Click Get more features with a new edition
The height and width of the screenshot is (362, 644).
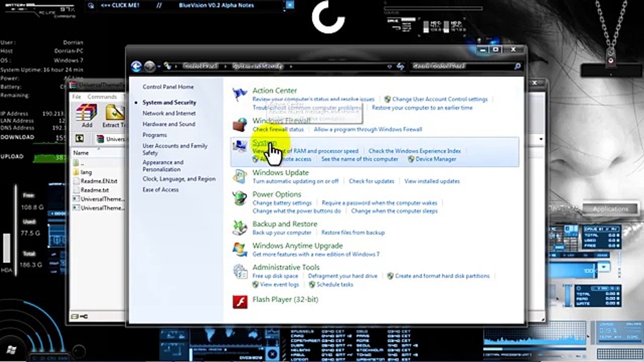[316, 254]
